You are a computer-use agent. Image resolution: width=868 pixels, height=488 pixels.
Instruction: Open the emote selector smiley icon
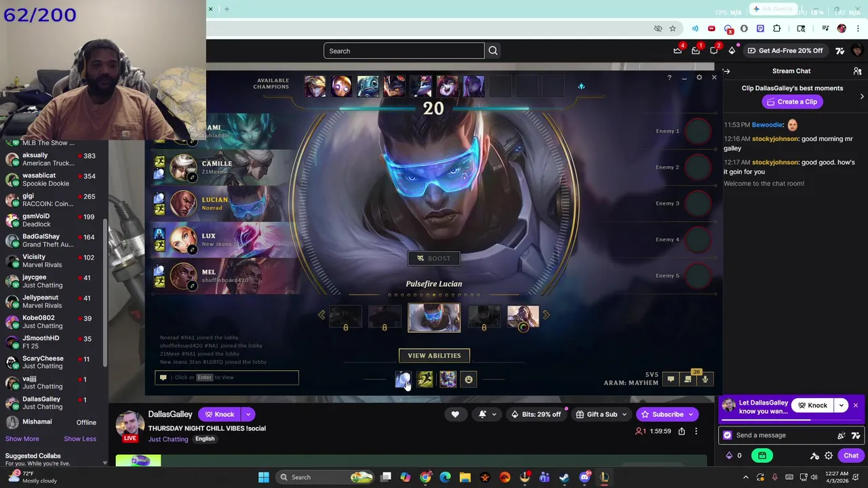pyautogui.click(x=469, y=380)
